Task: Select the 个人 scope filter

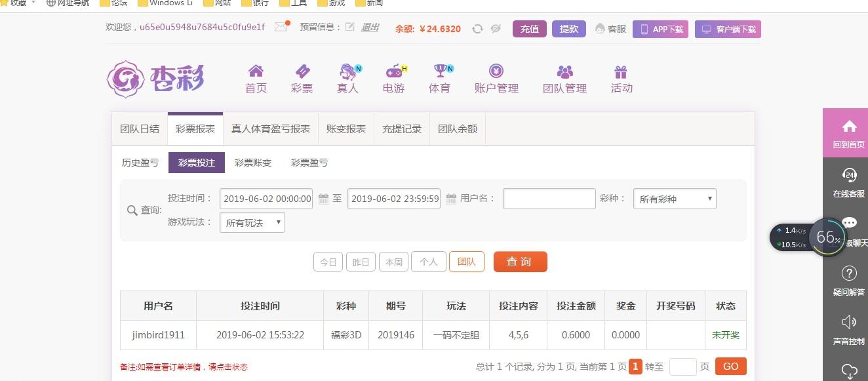Action: pos(429,262)
